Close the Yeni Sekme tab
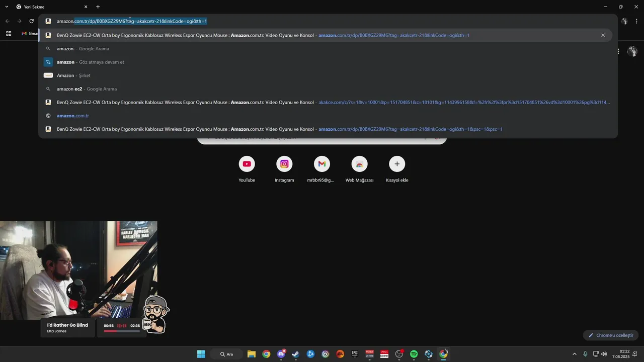 [x=86, y=7]
